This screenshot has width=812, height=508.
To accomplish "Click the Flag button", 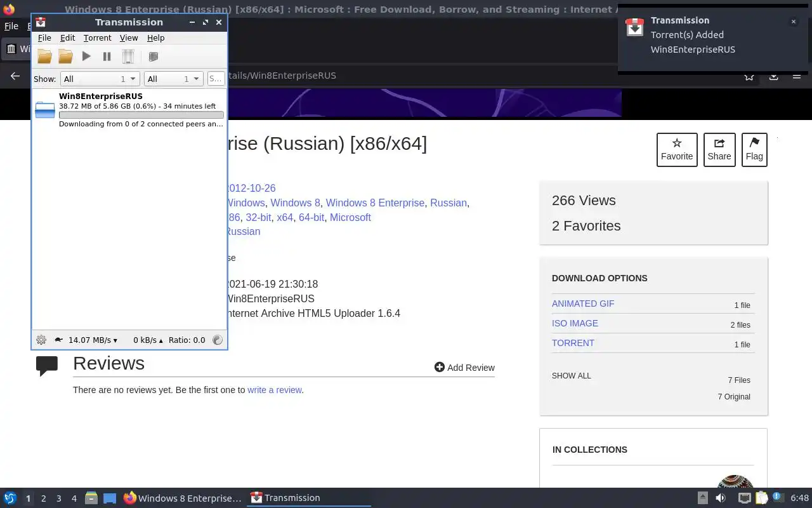I will (754, 150).
